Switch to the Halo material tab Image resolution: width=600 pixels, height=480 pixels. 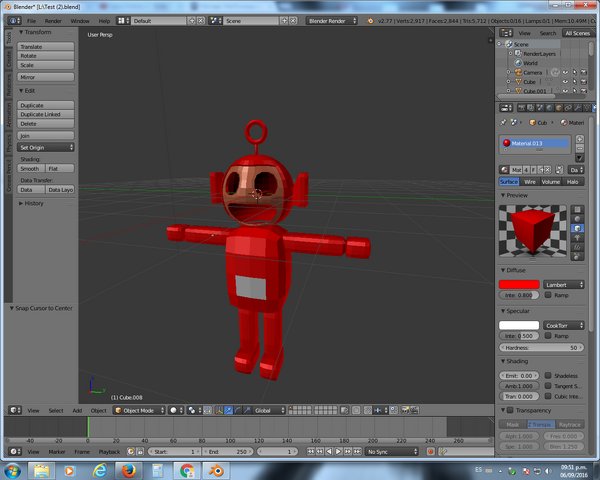(573, 182)
